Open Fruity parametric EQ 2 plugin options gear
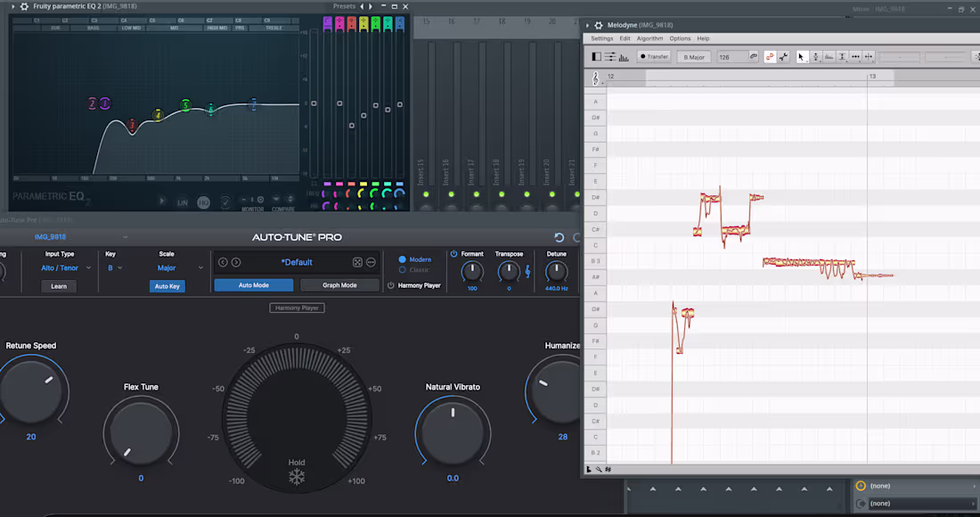The width and height of the screenshot is (980, 517). pyautogui.click(x=24, y=6)
